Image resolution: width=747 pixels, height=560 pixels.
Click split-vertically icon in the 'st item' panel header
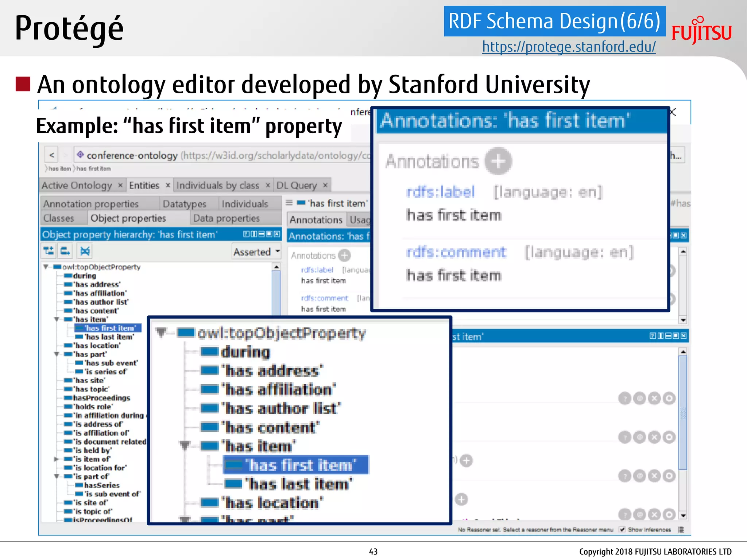[660, 336]
